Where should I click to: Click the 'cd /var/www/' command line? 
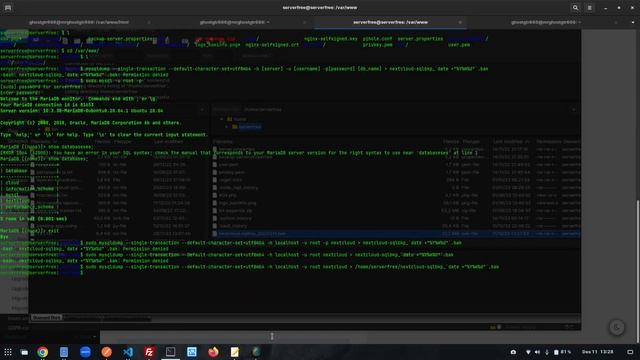pyautogui.click(x=50, y=51)
